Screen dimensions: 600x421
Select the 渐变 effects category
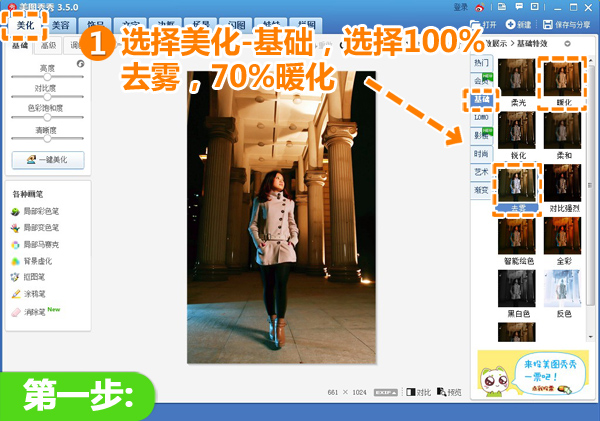click(x=481, y=190)
